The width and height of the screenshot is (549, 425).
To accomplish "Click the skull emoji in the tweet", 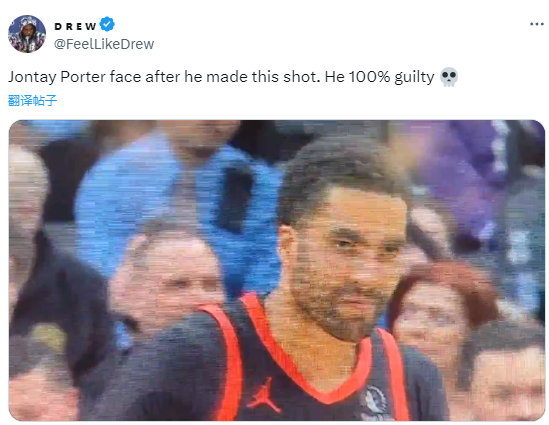I will [449, 77].
